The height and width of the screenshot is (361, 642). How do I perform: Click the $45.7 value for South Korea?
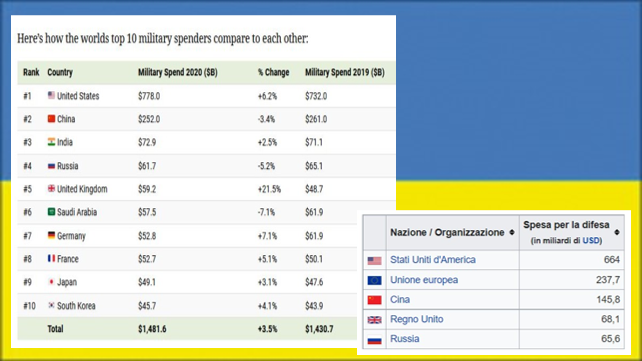[147, 306]
